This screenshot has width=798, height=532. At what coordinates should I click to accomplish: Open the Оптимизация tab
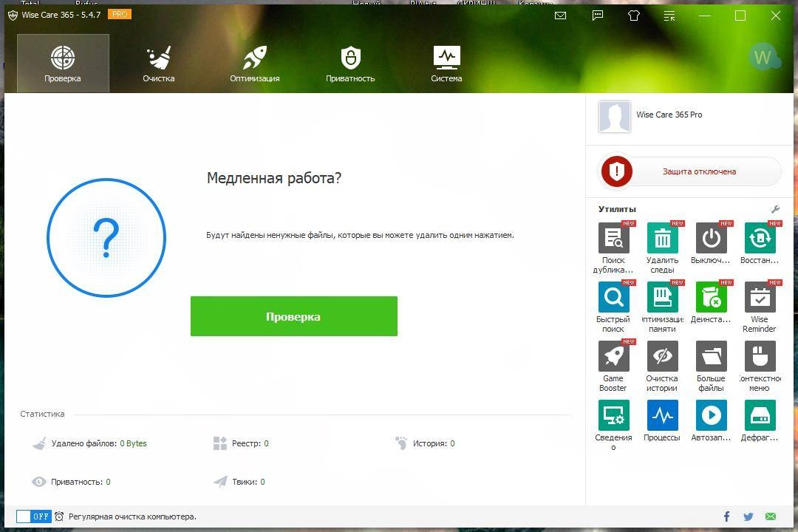pos(254,63)
